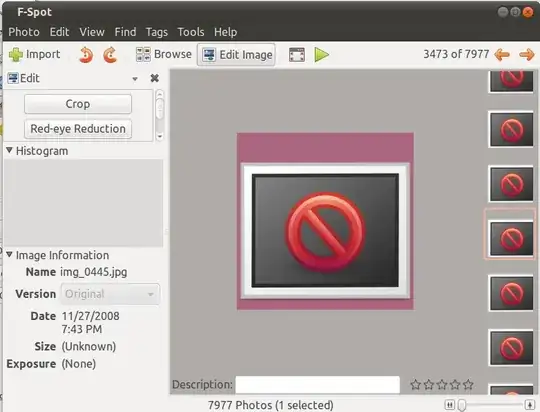Open the Tags menu
The height and width of the screenshot is (412, 540).
click(x=157, y=32)
